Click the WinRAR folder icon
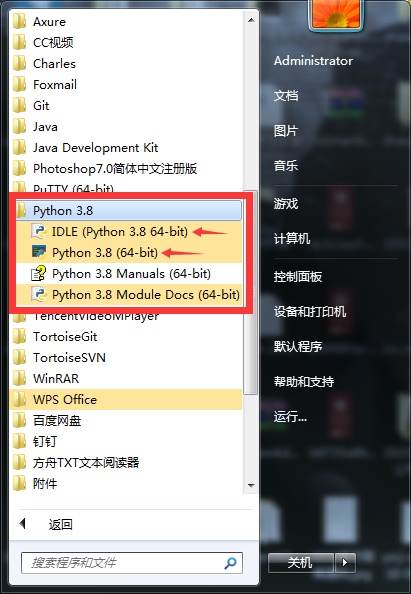The width and height of the screenshot is (411, 594). pyautogui.click(x=19, y=378)
